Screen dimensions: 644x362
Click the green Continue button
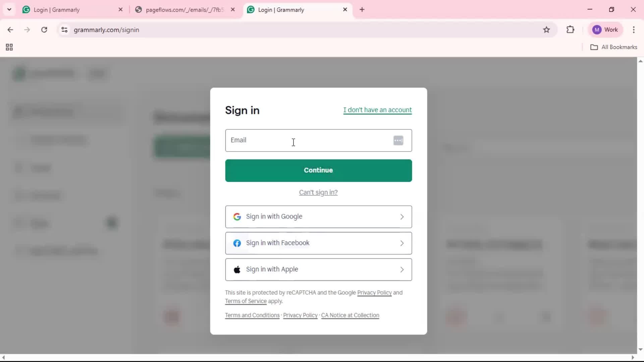[x=318, y=171]
